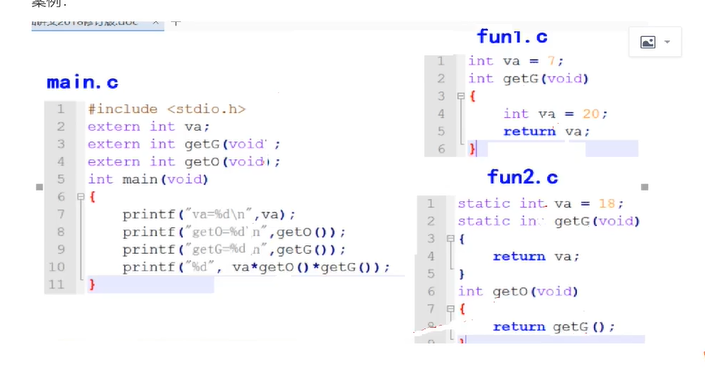Click line number 10 in main.c
This screenshot has height=372, width=705.
coord(57,267)
